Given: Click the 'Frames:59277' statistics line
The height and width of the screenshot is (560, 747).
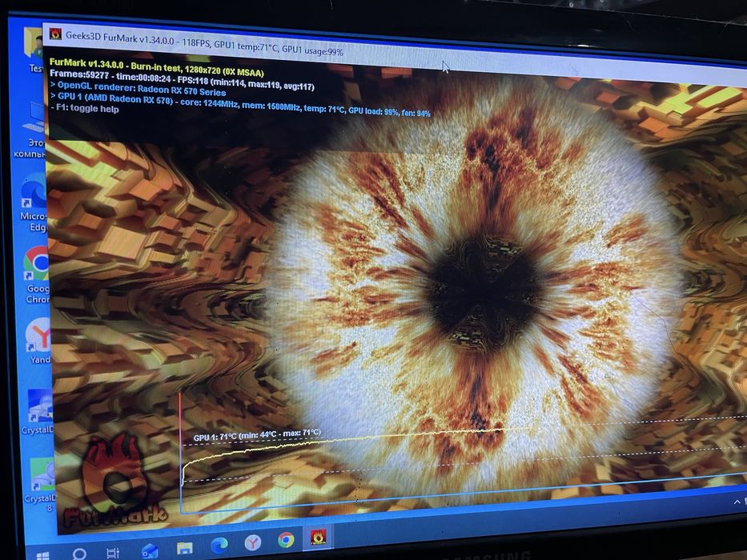Looking at the screenshot, I should (x=182, y=80).
